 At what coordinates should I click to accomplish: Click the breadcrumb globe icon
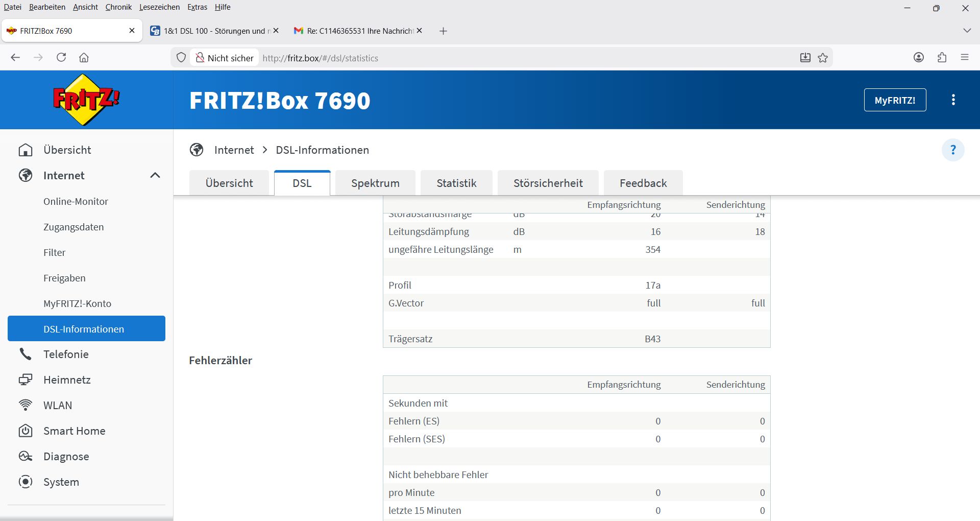point(197,150)
